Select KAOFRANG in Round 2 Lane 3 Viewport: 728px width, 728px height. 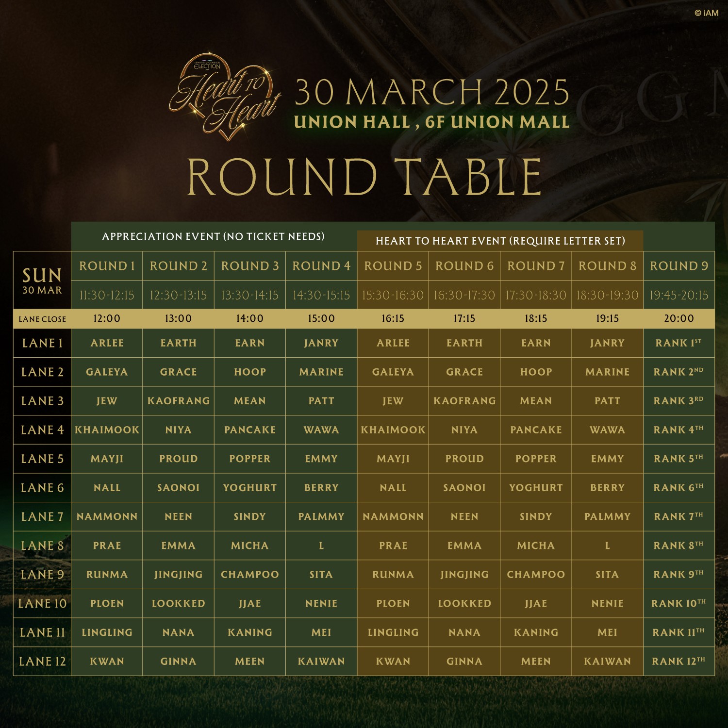click(x=179, y=401)
